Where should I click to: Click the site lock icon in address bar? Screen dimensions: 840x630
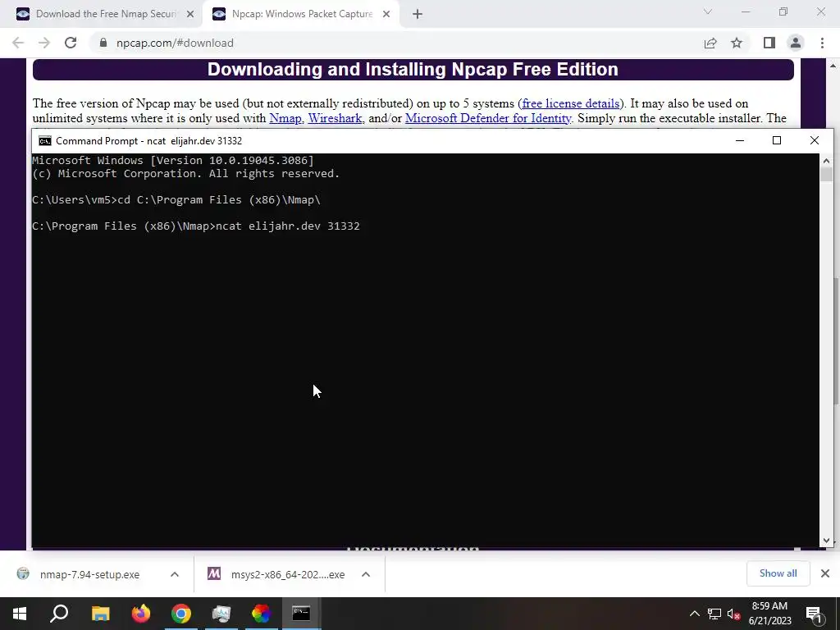tap(103, 43)
